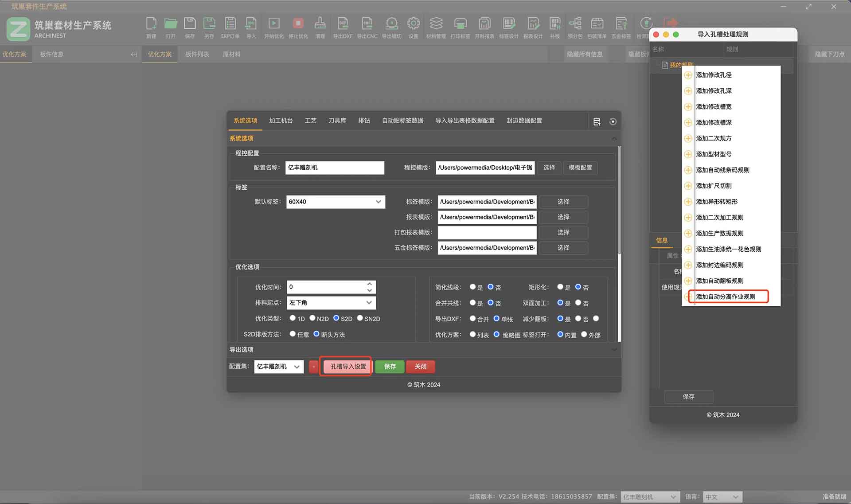Screen dimensions: 851x504
Task: Select the 1D optimization type radio
Action: tap(293, 318)
